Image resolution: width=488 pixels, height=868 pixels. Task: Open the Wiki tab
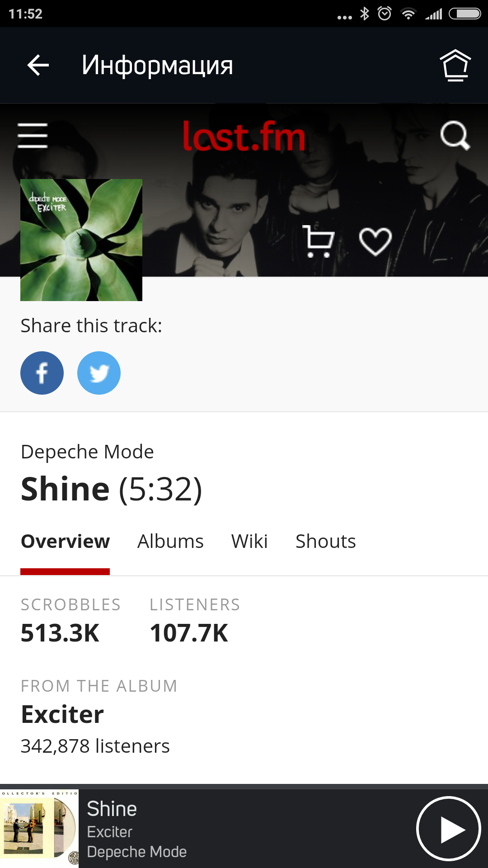(x=249, y=542)
